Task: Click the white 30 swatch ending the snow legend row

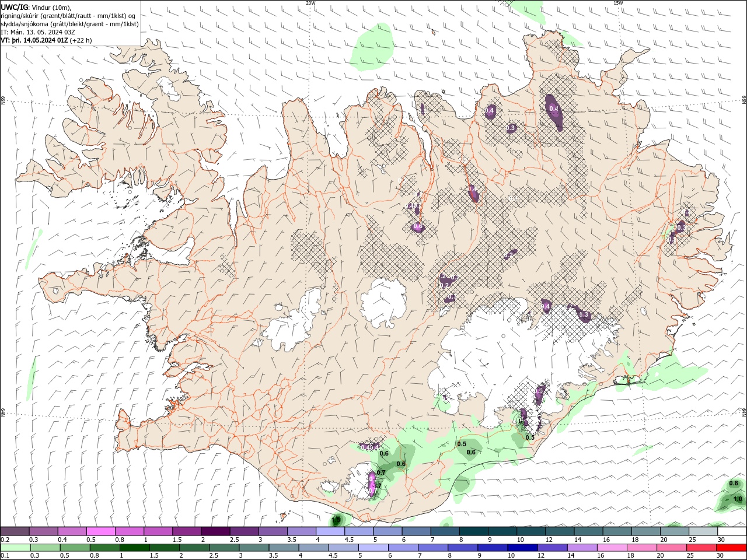Action: click(732, 531)
